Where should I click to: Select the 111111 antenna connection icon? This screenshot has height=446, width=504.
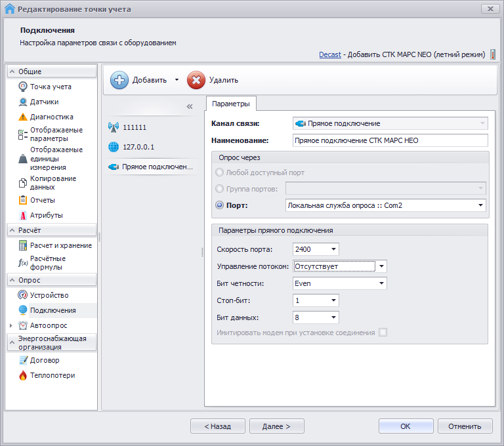tap(112, 127)
